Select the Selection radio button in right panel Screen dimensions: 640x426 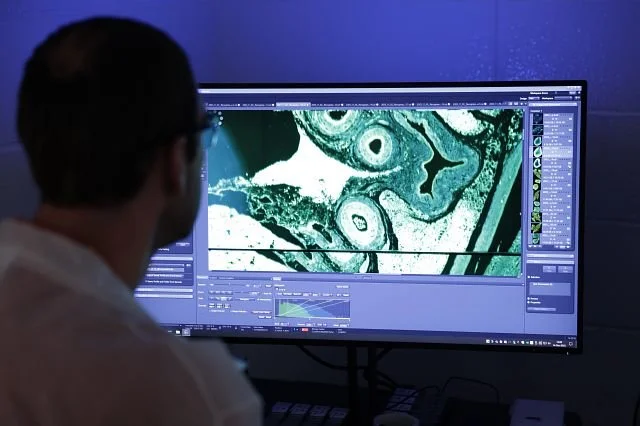pyautogui.click(x=529, y=277)
